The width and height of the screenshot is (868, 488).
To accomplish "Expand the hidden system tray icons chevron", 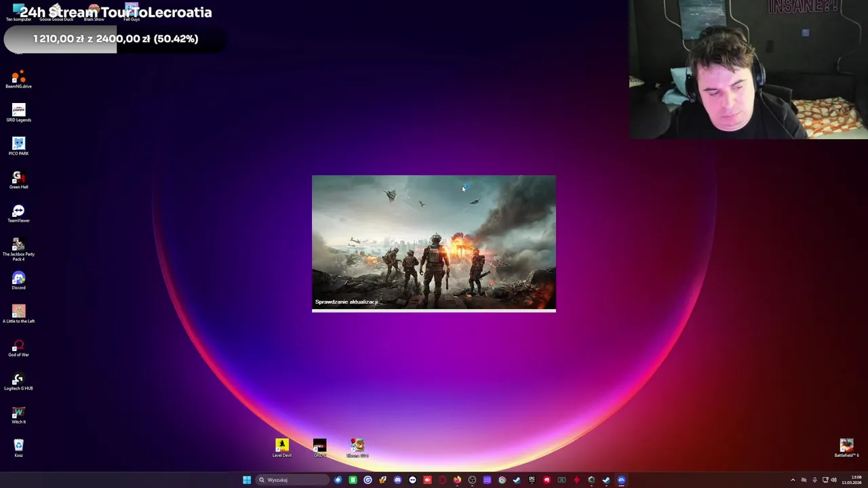I will point(793,480).
